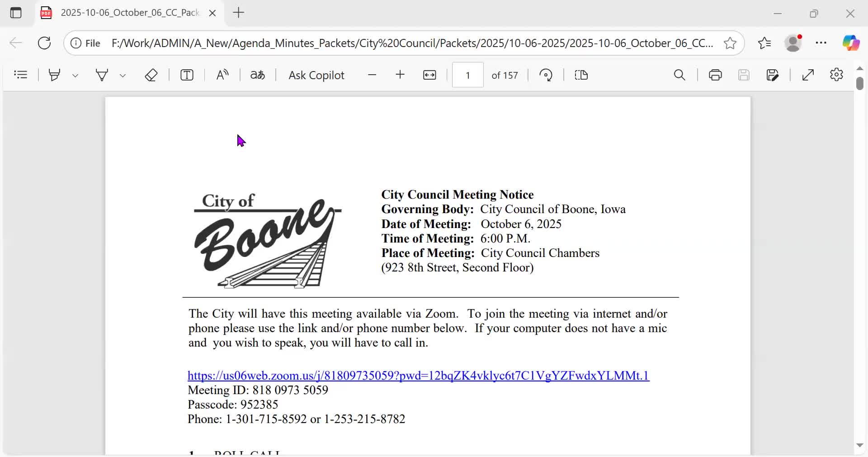
Task: Click the 'Passcode: 952385' text
Action: click(x=233, y=405)
